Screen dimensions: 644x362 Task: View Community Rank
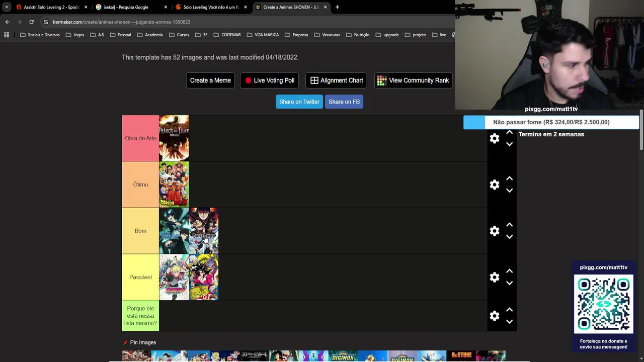click(413, 80)
